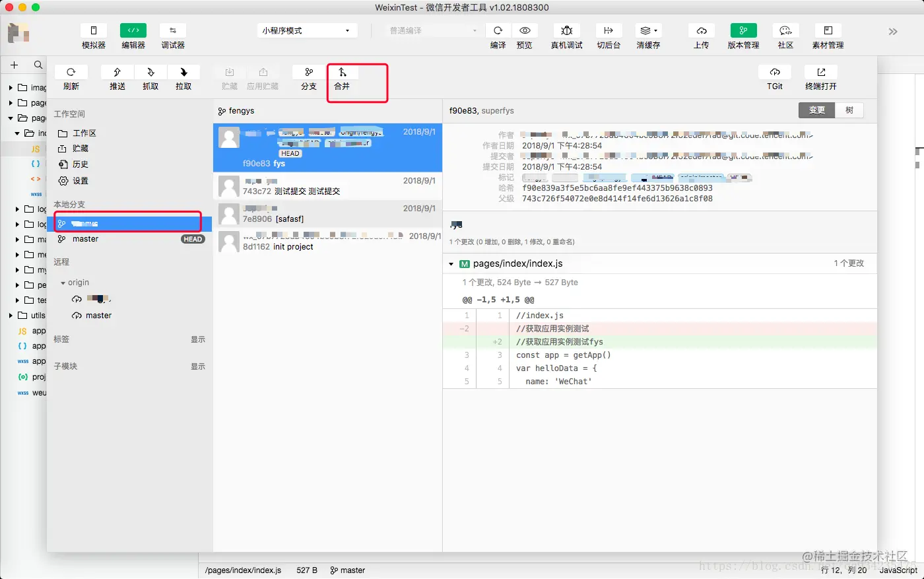Switch to the 树 tab
This screenshot has width=924, height=579.
(849, 110)
